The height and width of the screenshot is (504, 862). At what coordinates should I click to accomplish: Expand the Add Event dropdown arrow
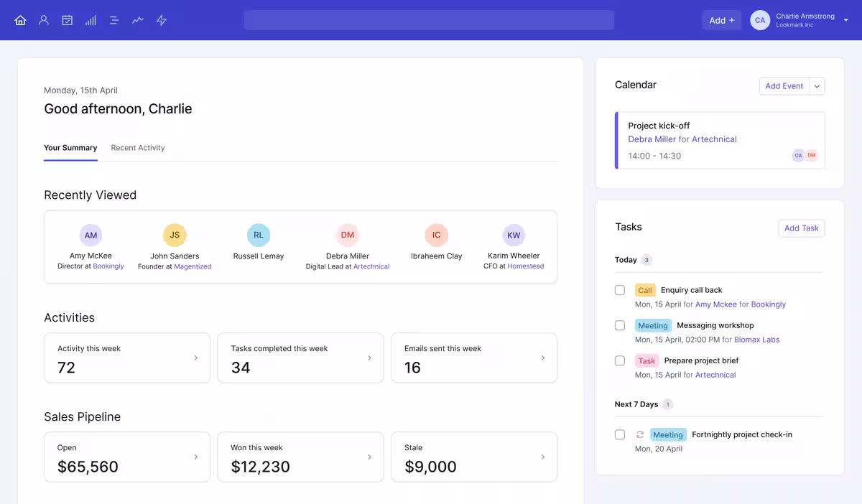click(817, 86)
